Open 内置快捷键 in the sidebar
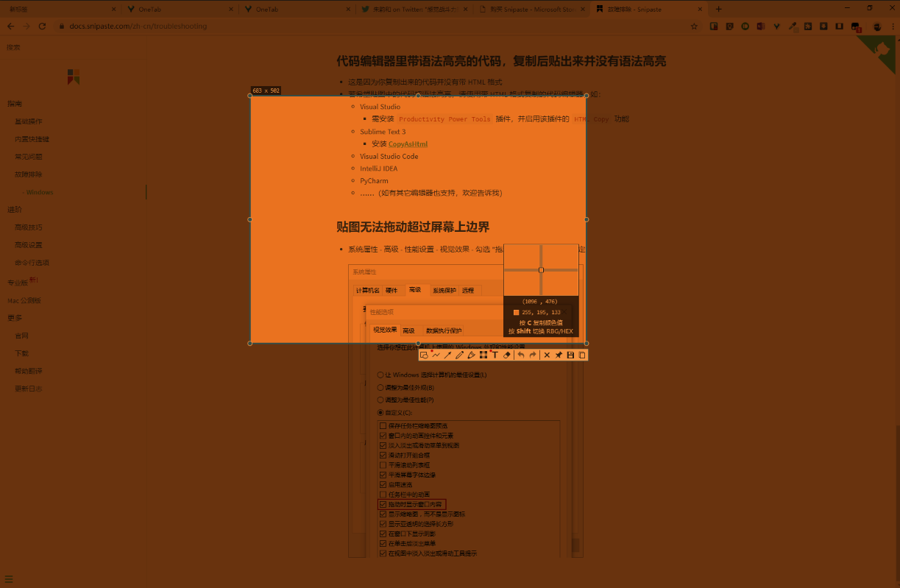 click(32, 139)
